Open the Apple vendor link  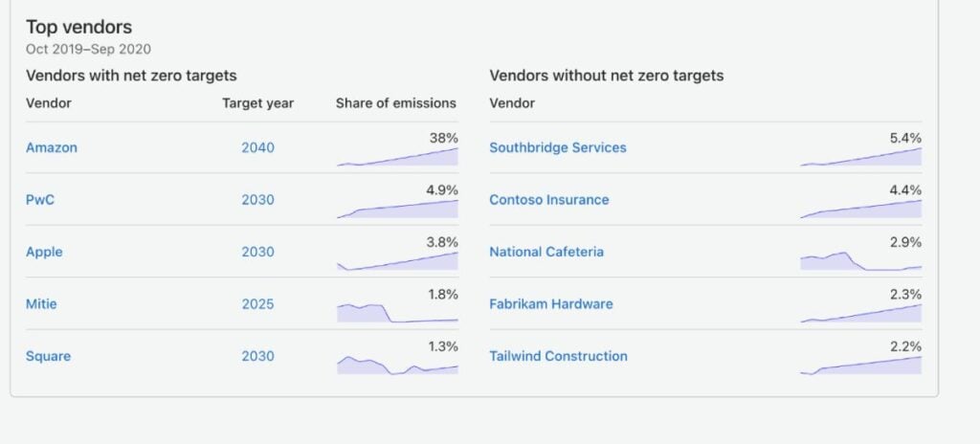point(44,252)
